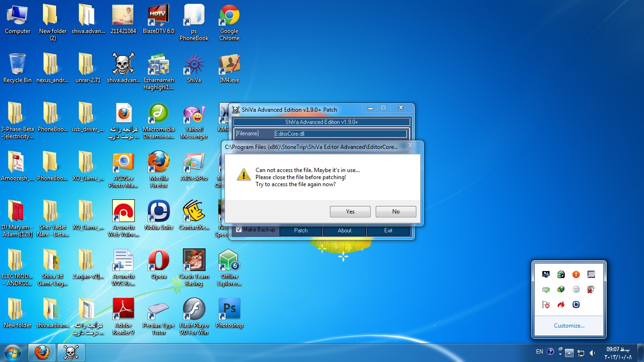Viewport: 644px width, 362px height.
Task: Click the Filename field showing EditorCore.dll
Action: tap(340, 134)
